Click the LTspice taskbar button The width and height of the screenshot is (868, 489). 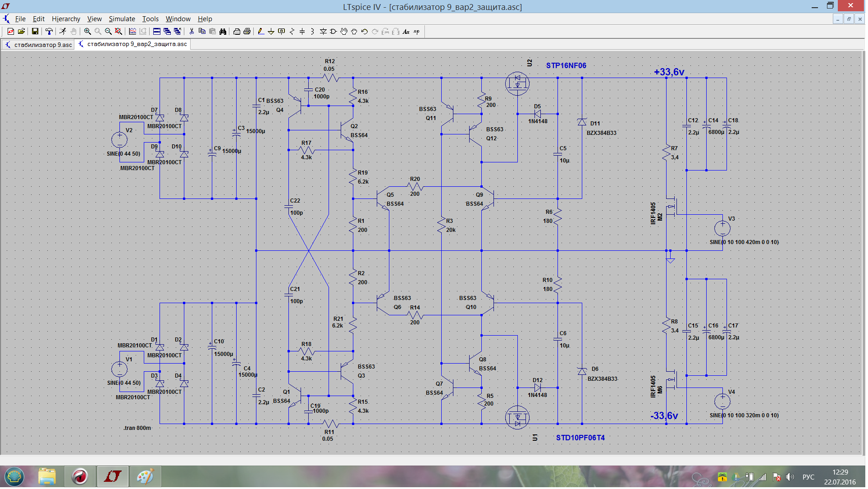(x=113, y=477)
